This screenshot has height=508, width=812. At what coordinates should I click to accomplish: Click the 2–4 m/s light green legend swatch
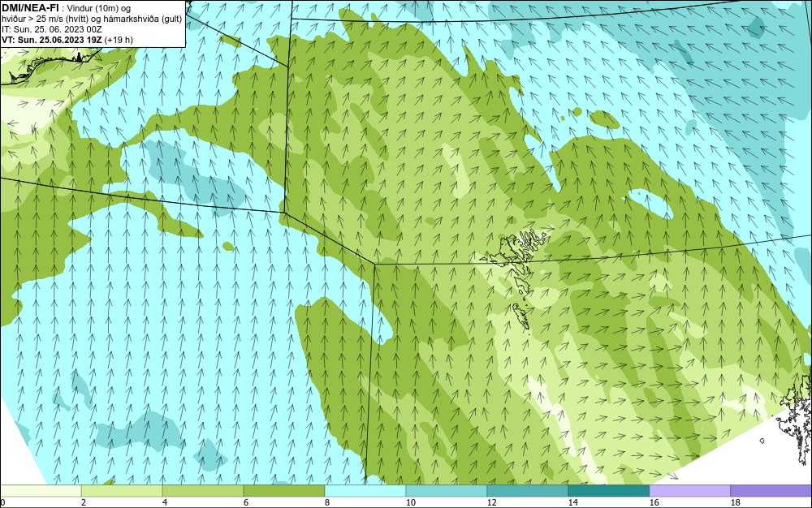(x=122, y=490)
